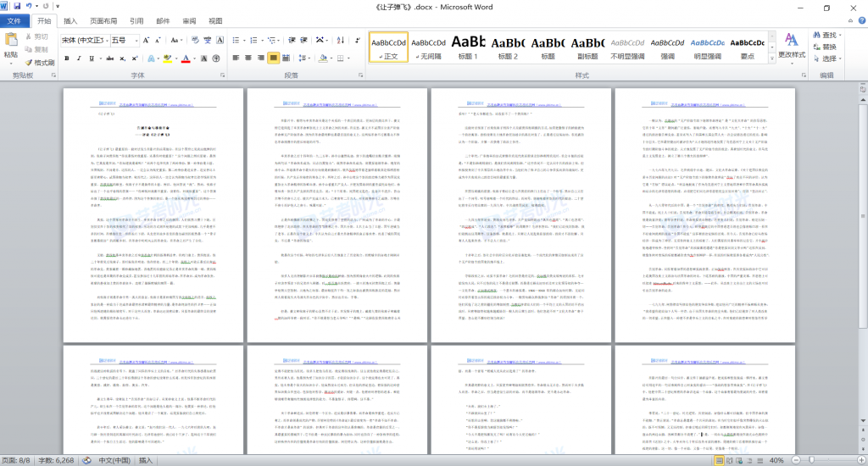
Task: Toggle italic formatting
Action: (81, 58)
